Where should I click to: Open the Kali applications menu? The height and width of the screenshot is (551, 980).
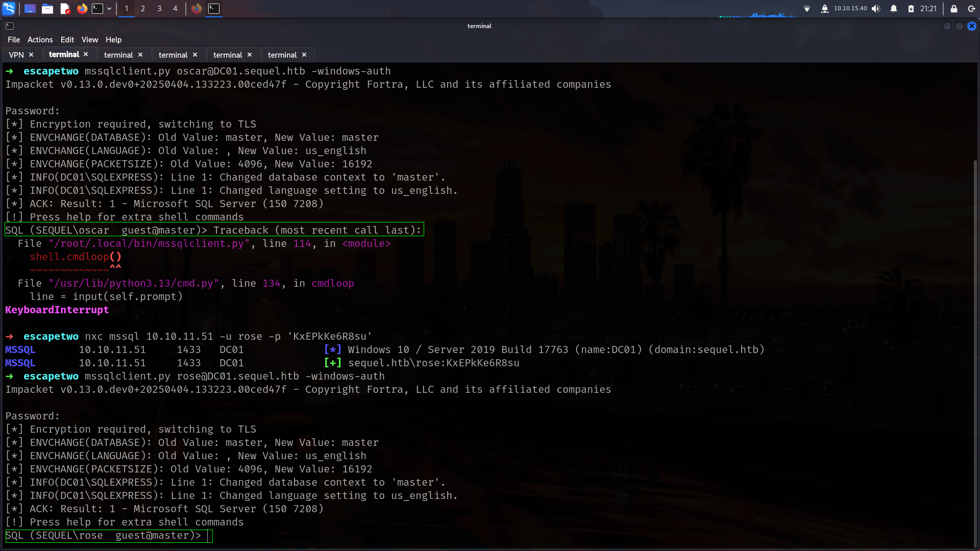coord(9,8)
